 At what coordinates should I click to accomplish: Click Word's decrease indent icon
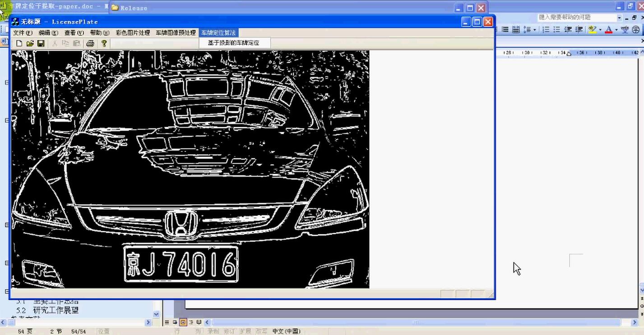[x=568, y=30]
